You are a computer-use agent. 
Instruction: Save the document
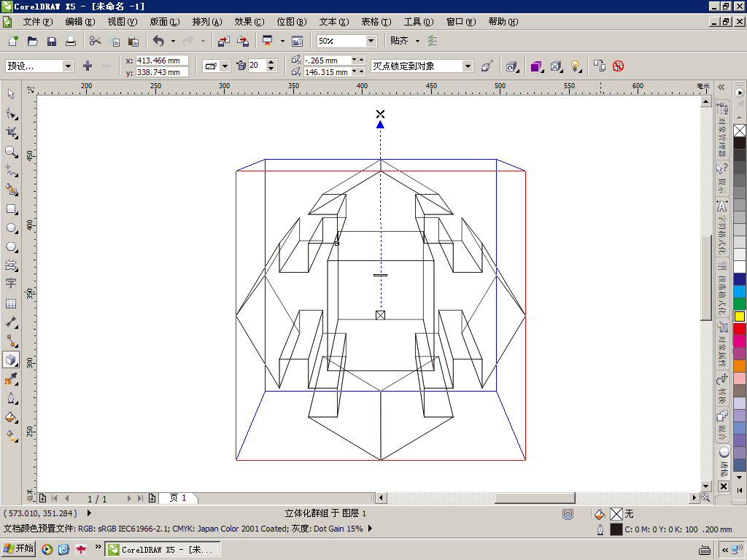click(x=52, y=41)
